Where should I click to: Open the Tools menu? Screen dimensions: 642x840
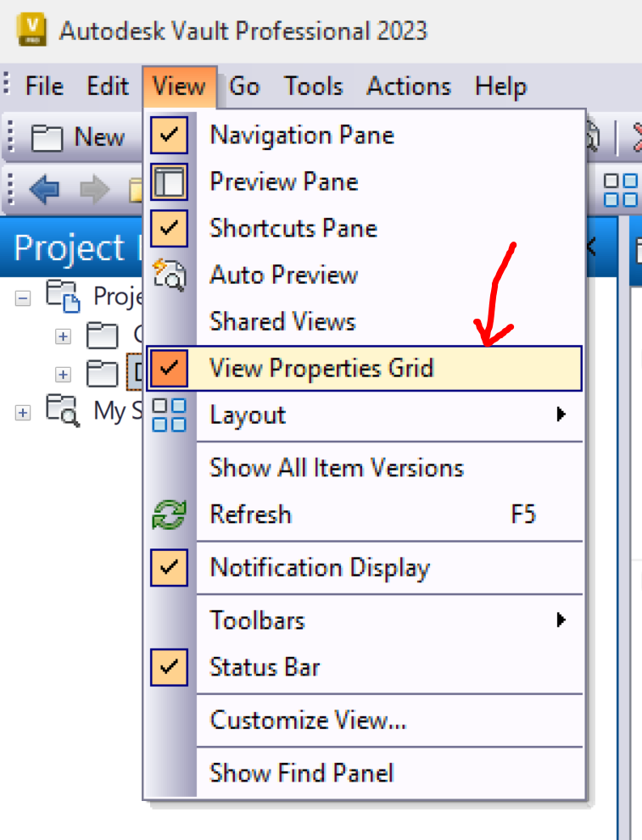pyautogui.click(x=312, y=86)
